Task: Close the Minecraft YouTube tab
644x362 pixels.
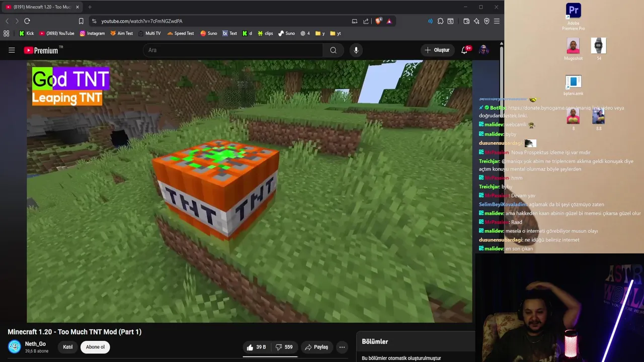Action: tap(77, 7)
